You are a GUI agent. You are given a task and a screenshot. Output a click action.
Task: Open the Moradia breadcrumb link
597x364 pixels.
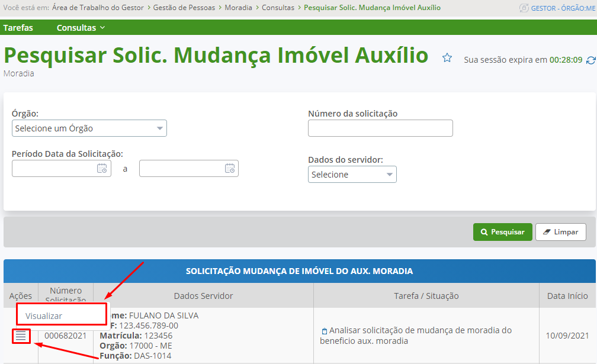[238, 8]
